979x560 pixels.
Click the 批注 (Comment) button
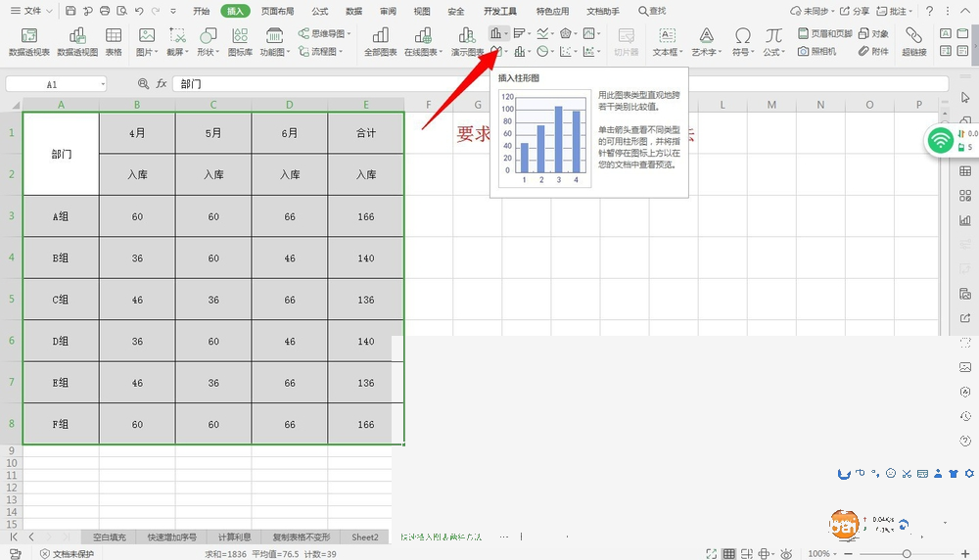coord(894,11)
